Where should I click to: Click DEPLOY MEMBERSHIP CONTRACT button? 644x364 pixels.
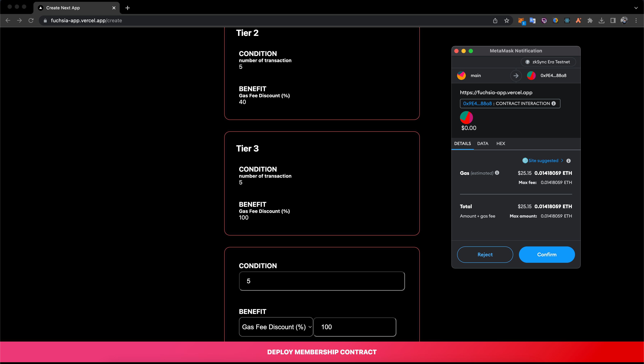click(x=322, y=352)
